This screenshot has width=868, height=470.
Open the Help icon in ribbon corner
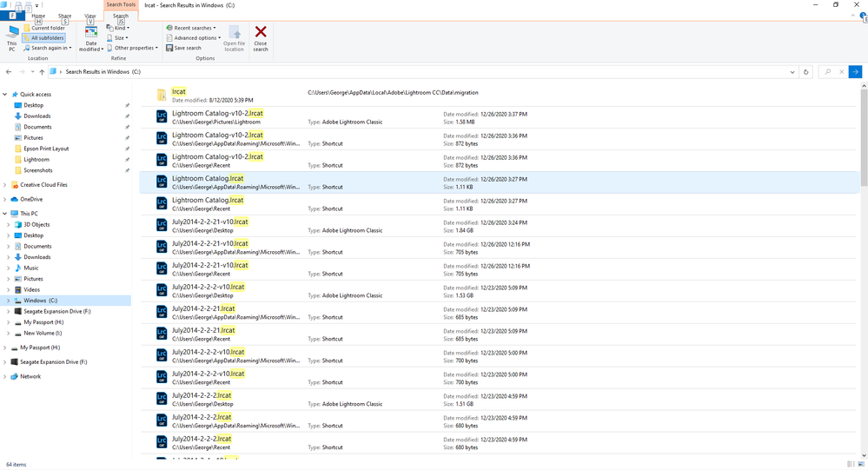(864, 17)
